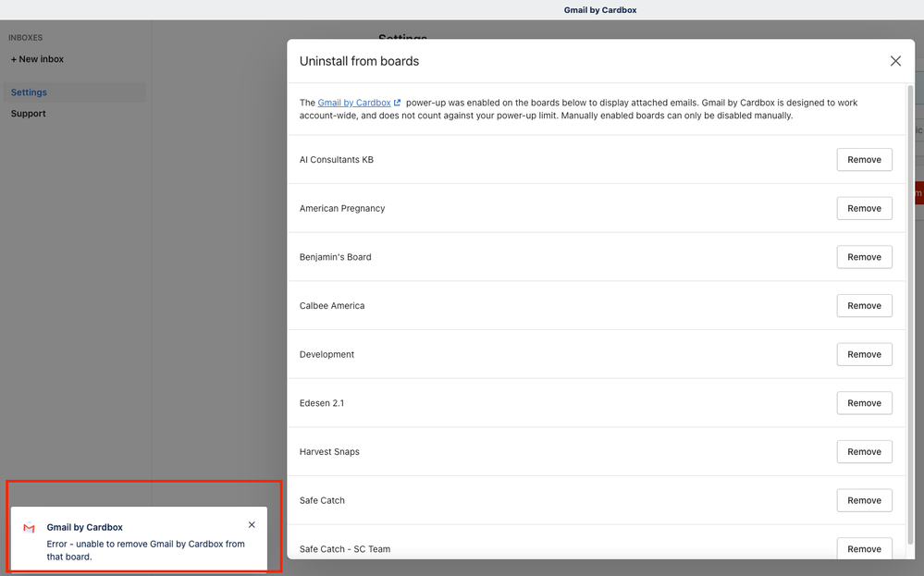Open Support in the left sidebar
Viewport: 924px width, 576px height.
29,114
